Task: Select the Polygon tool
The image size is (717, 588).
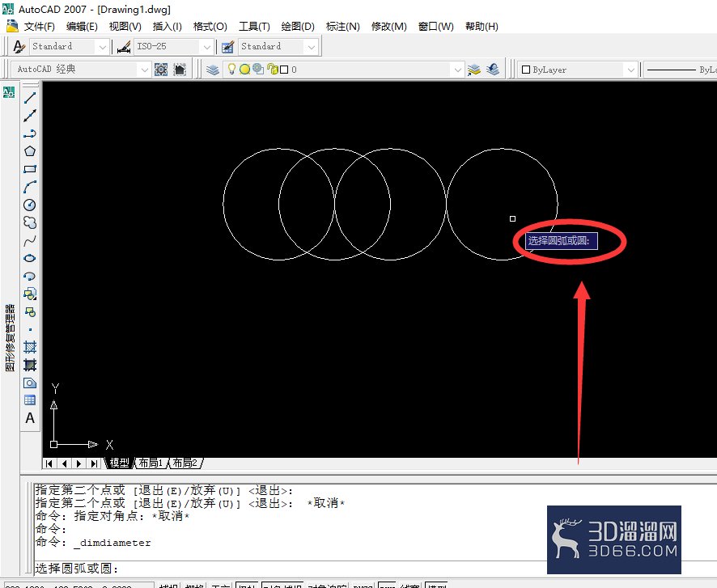Action: (x=30, y=151)
